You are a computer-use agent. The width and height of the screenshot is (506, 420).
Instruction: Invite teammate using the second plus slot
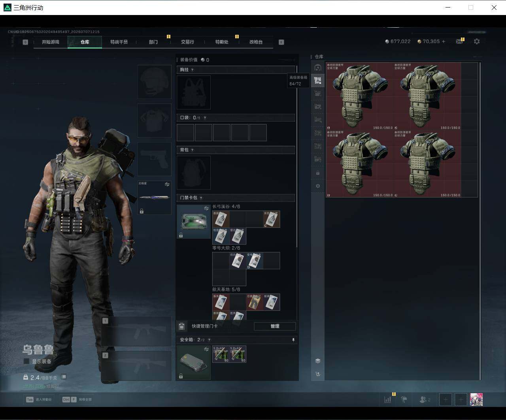[x=461, y=399]
